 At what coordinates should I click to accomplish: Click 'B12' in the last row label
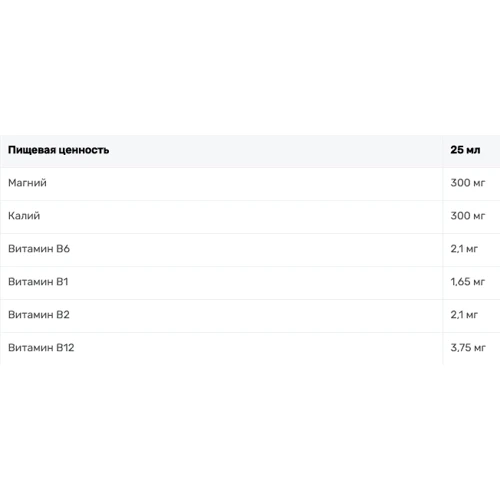click(x=65, y=348)
